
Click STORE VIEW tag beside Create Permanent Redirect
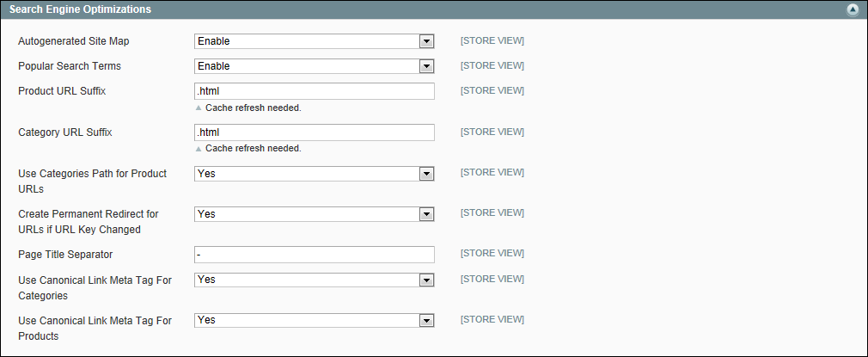492,212
